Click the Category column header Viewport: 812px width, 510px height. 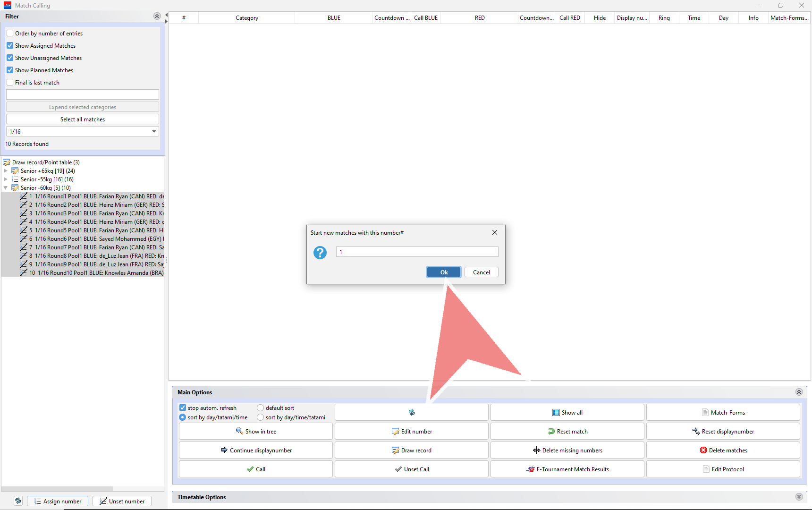(x=246, y=18)
